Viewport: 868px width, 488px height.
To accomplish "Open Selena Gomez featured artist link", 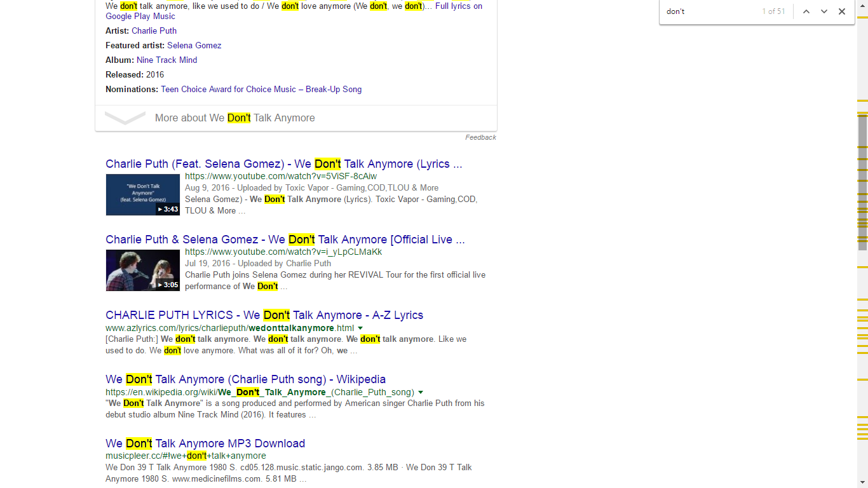I will click(194, 46).
